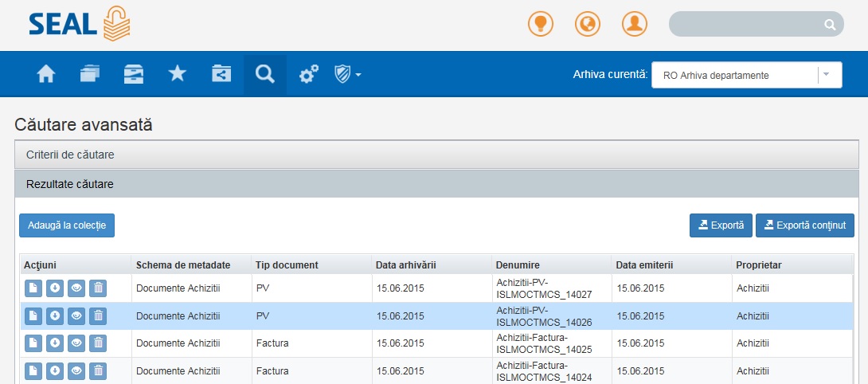Viewport: 868px width, 384px height.
Task: Focus the top search input field
Action: [x=757, y=25]
